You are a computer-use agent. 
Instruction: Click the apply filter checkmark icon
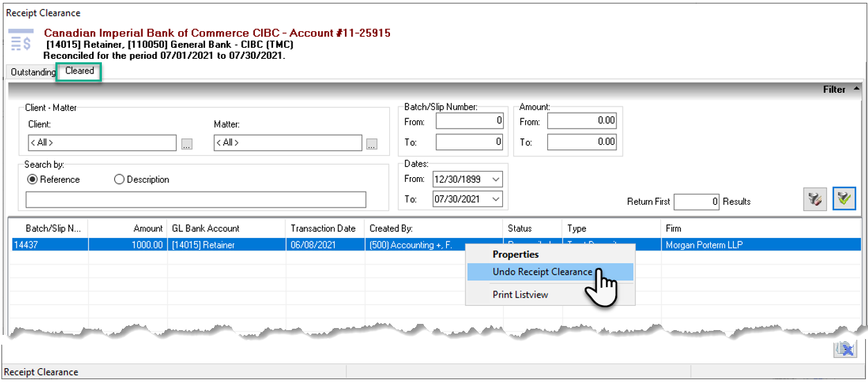[844, 200]
